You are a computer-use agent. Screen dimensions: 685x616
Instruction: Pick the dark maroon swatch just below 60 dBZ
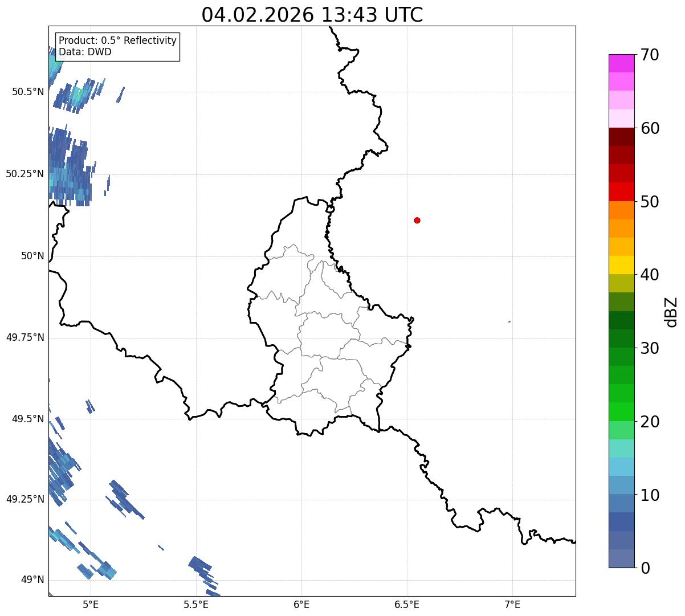(x=621, y=137)
